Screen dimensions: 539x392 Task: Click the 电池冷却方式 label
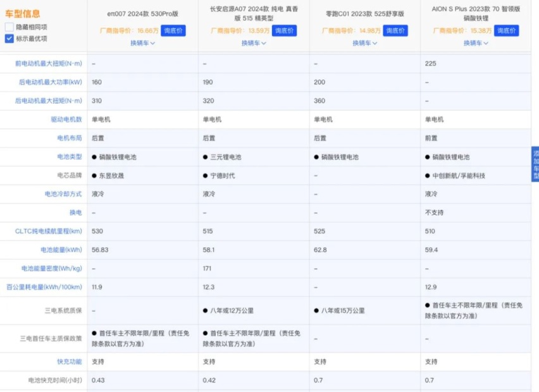(63, 193)
